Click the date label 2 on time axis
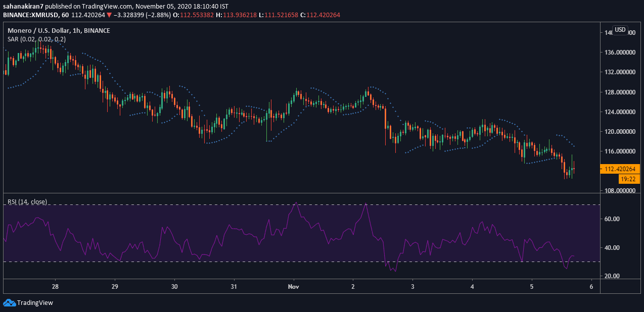 pyautogui.click(x=353, y=286)
